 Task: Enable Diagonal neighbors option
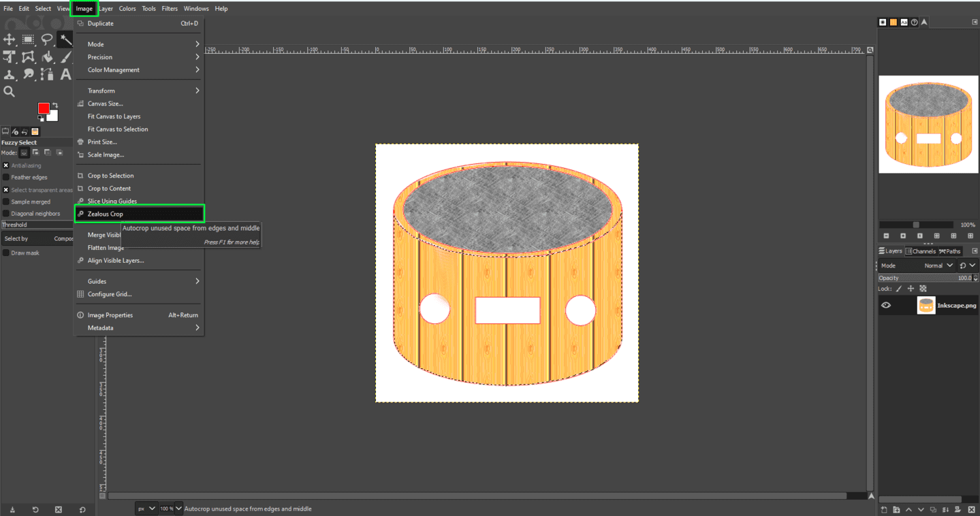tap(6, 213)
